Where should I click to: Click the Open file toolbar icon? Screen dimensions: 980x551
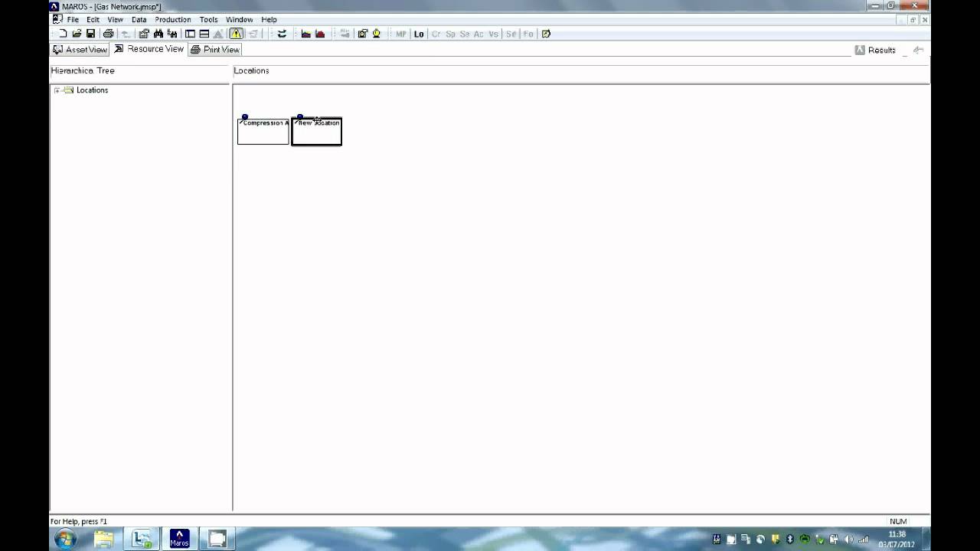[77, 34]
